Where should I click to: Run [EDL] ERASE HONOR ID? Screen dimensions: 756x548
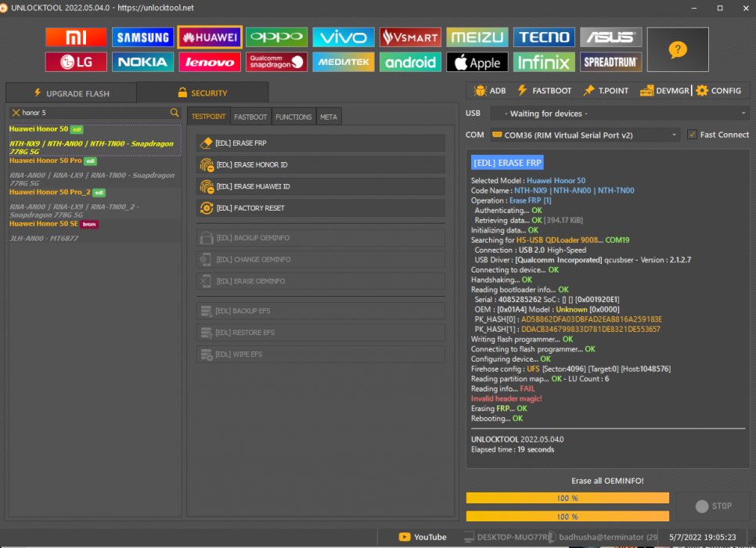click(321, 165)
